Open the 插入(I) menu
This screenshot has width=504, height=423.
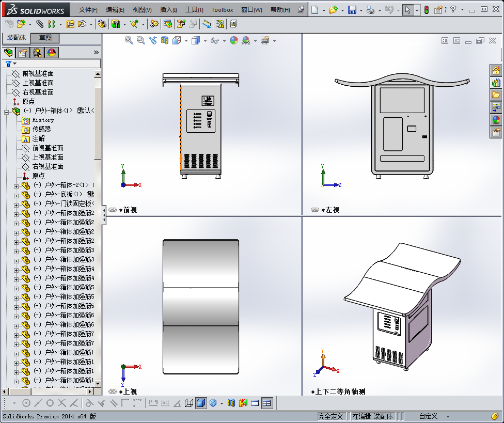(168, 10)
